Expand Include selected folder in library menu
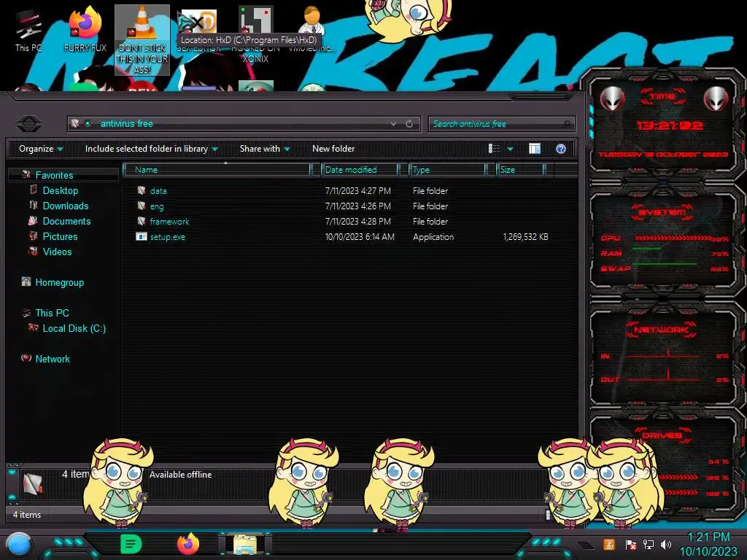 point(152,149)
